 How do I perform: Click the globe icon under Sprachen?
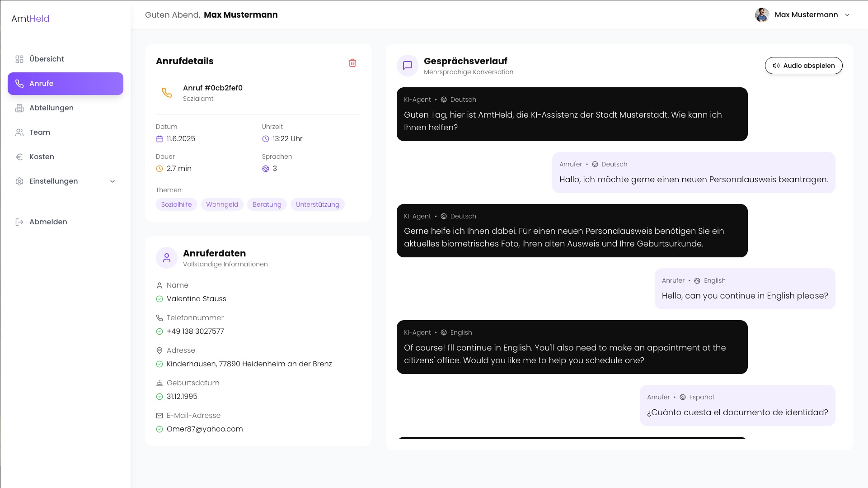click(266, 169)
